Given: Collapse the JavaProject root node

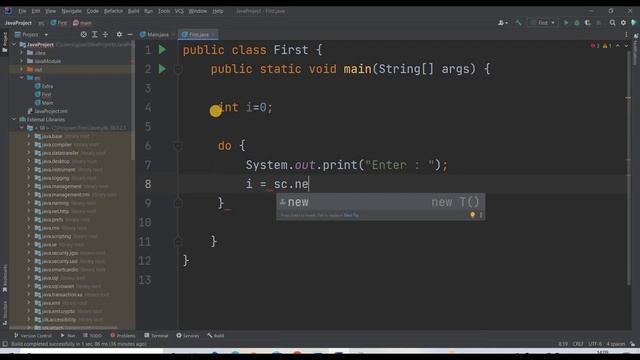Looking at the screenshot, I should (x=15, y=44).
